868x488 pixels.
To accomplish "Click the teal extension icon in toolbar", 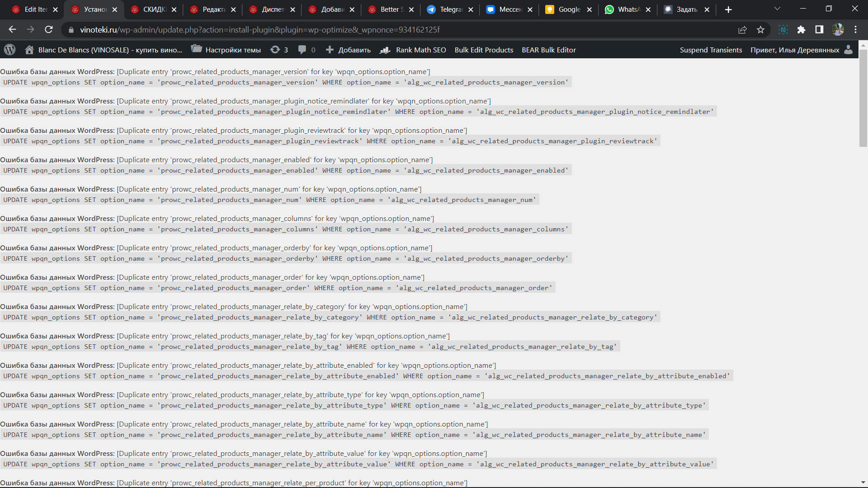I will [x=783, y=30].
